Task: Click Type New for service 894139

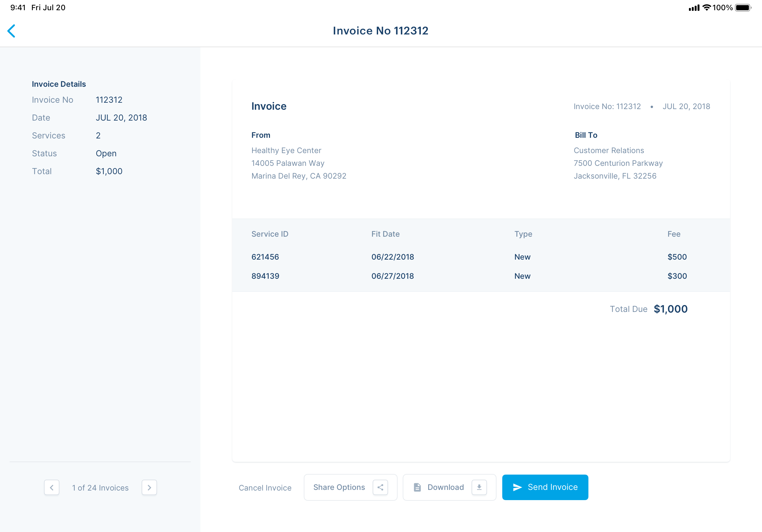Action: 522,276
